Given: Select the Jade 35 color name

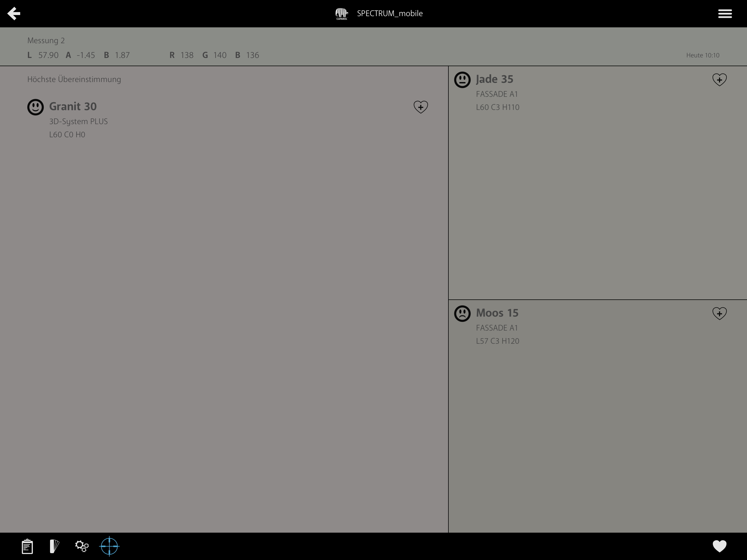Looking at the screenshot, I should (x=495, y=79).
